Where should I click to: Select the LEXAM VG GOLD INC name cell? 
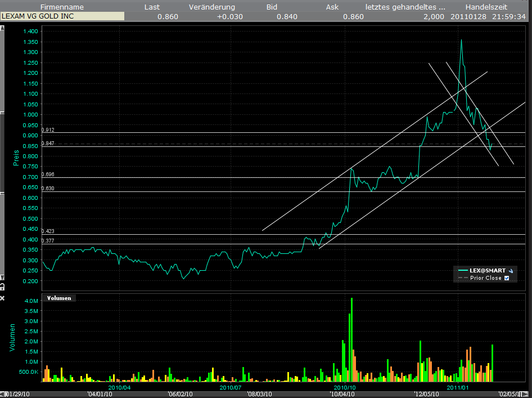tap(62, 16)
